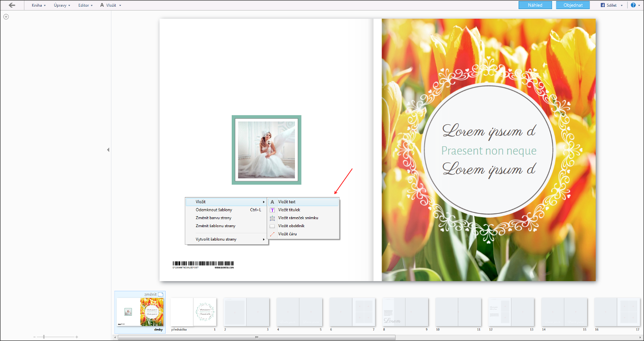Select Vložit rámeček snímku entry
Viewport: 644px width, 341px height.
303,218
